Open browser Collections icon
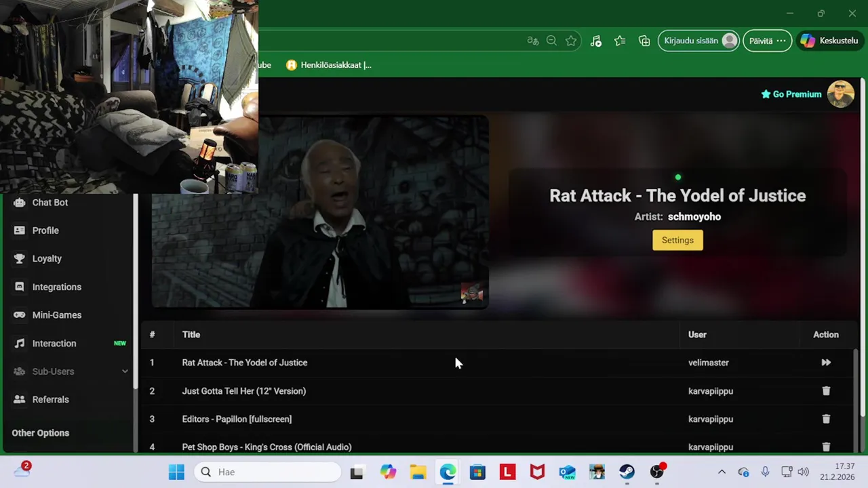 [x=644, y=41]
